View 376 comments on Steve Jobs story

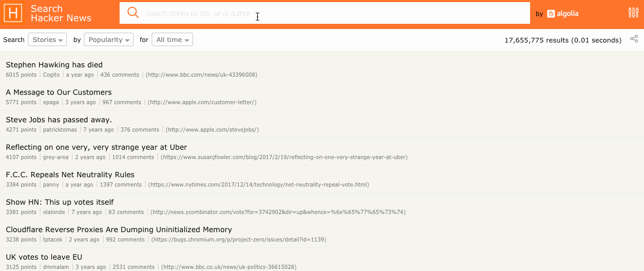(x=140, y=130)
